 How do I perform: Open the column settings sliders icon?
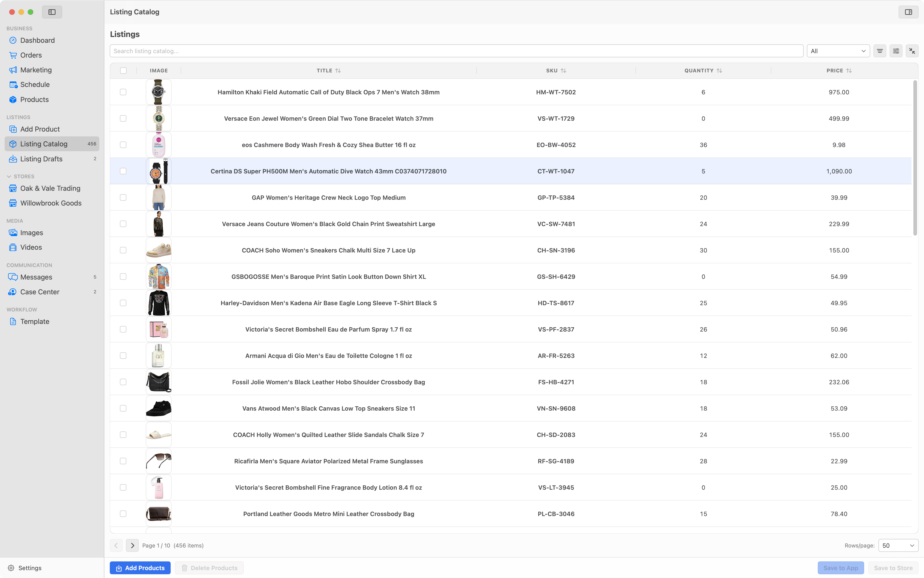click(x=896, y=51)
